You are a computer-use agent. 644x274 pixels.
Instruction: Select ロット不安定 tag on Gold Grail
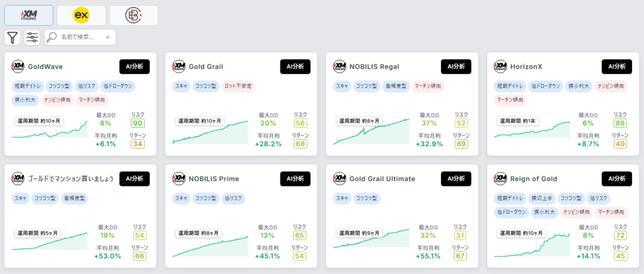click(238, 86)
